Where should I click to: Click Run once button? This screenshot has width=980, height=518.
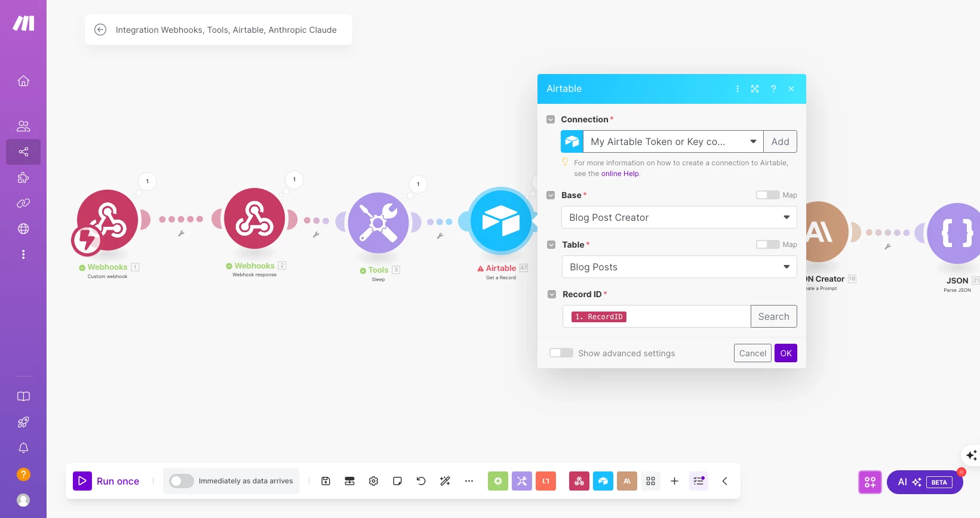click(106, 481)
